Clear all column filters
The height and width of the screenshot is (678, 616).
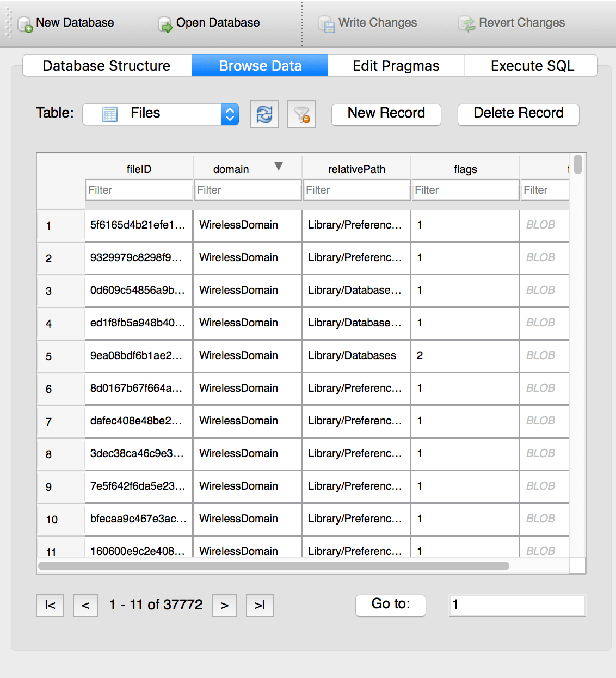point(301,114)
